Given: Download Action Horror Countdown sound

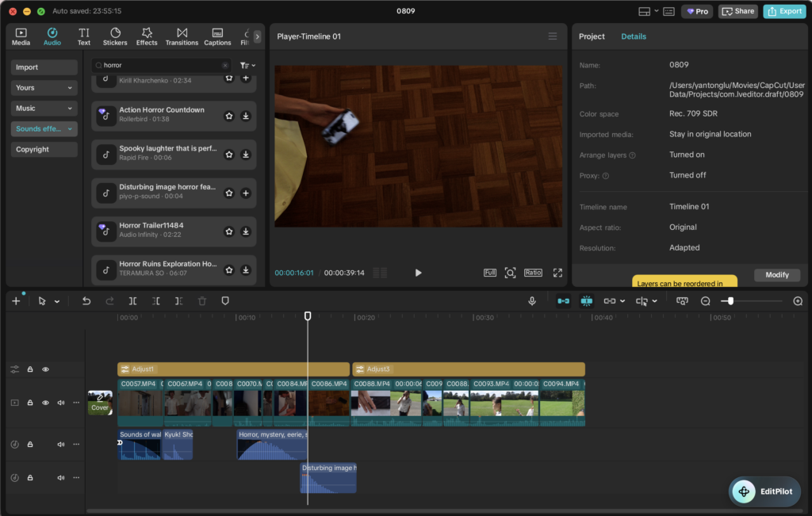Looking at the screenshot, I should pos(246,116).
